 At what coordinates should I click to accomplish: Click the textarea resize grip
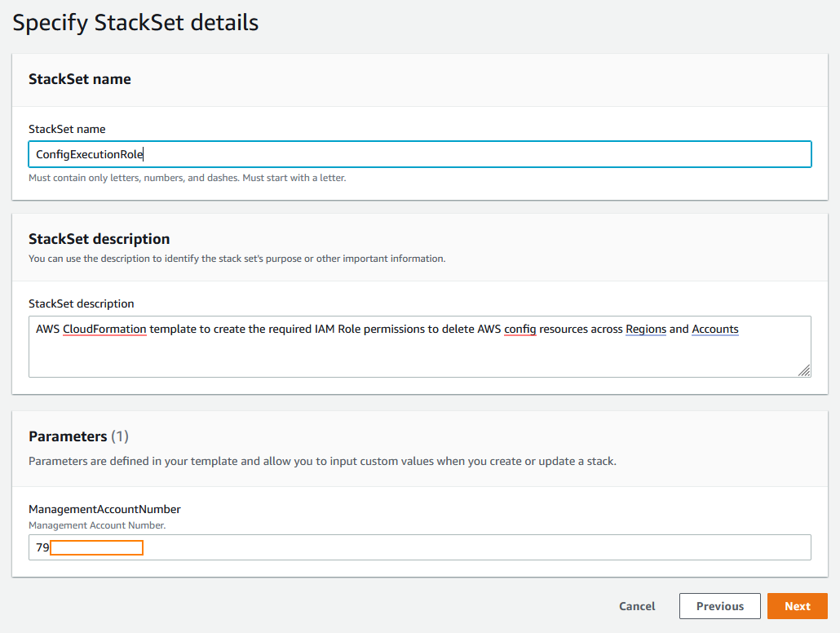coord(806,372)
